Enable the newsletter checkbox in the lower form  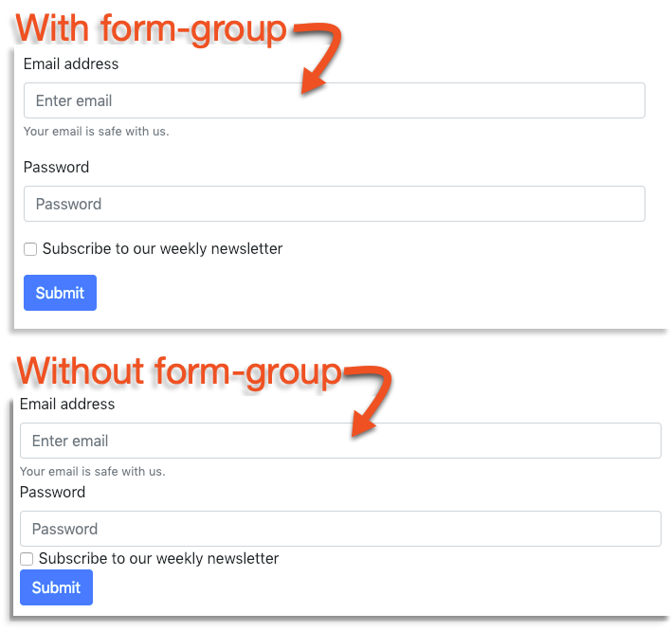click(27, 559)
